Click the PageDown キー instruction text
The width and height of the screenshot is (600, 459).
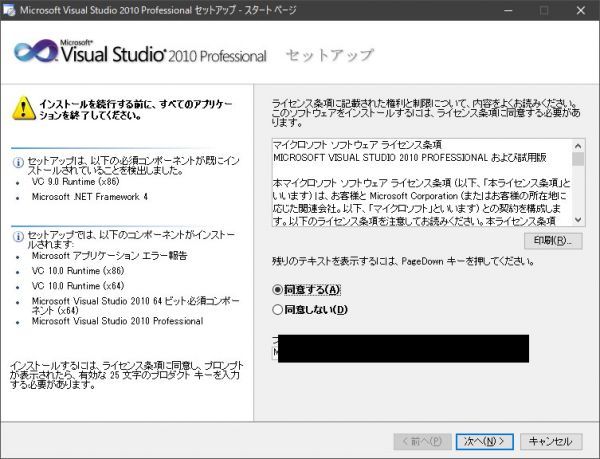pos(403,262)
